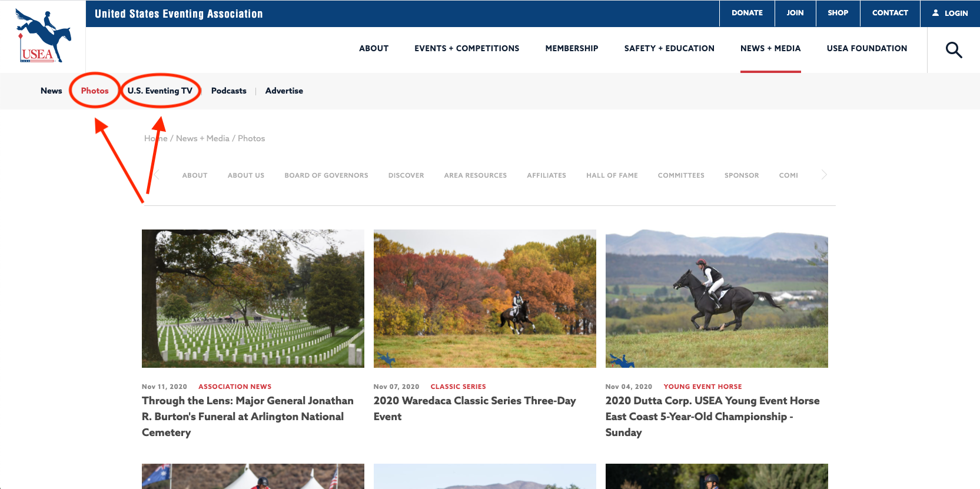
Task: Click the Join button
Action: tap(795, 13)
